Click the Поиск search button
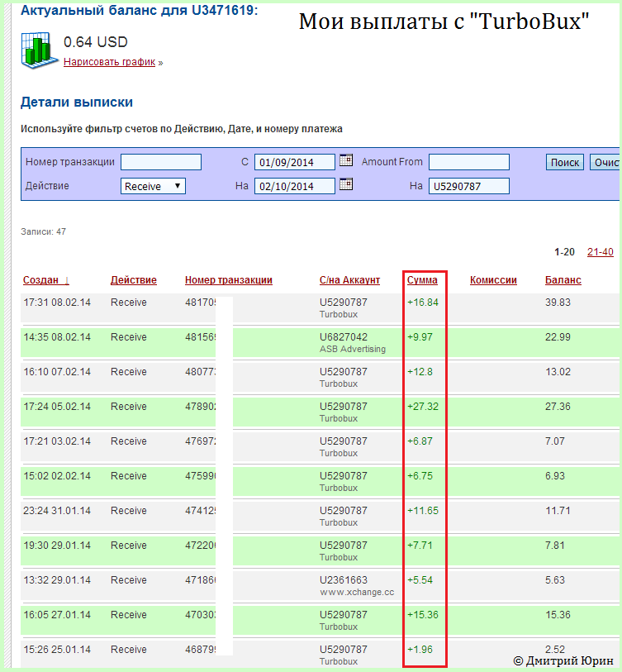The image size is (622, 672). [565, 163]
